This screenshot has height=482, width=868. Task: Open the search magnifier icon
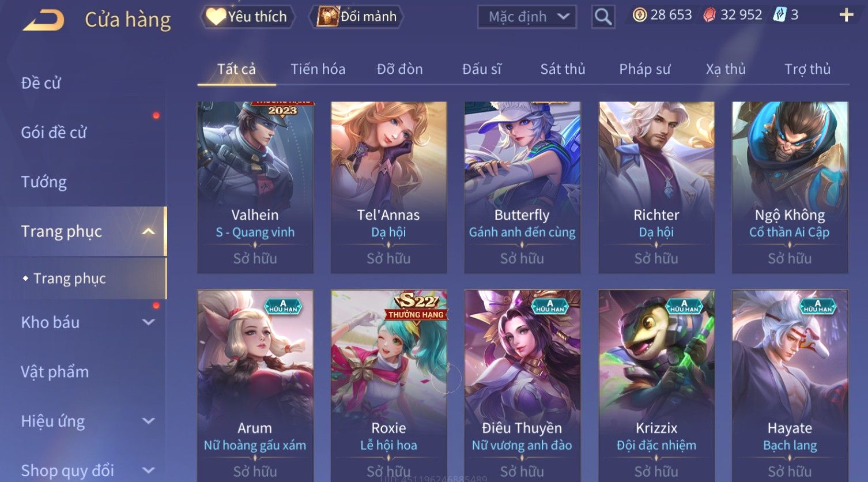tap(603, 17)
